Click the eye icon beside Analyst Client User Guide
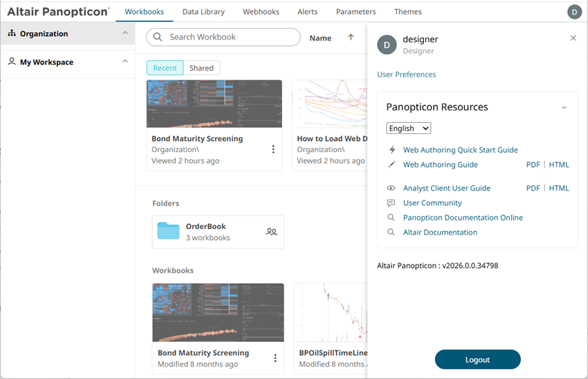The height and width of the screenshot is (379, 588). pyautogui.click(x=391, y=188)
